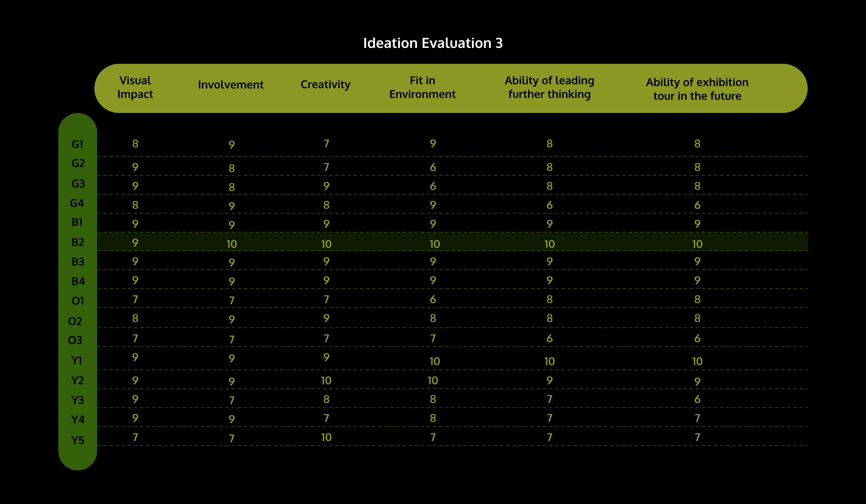
Task: Click row label G2
Action: (78, 163)
